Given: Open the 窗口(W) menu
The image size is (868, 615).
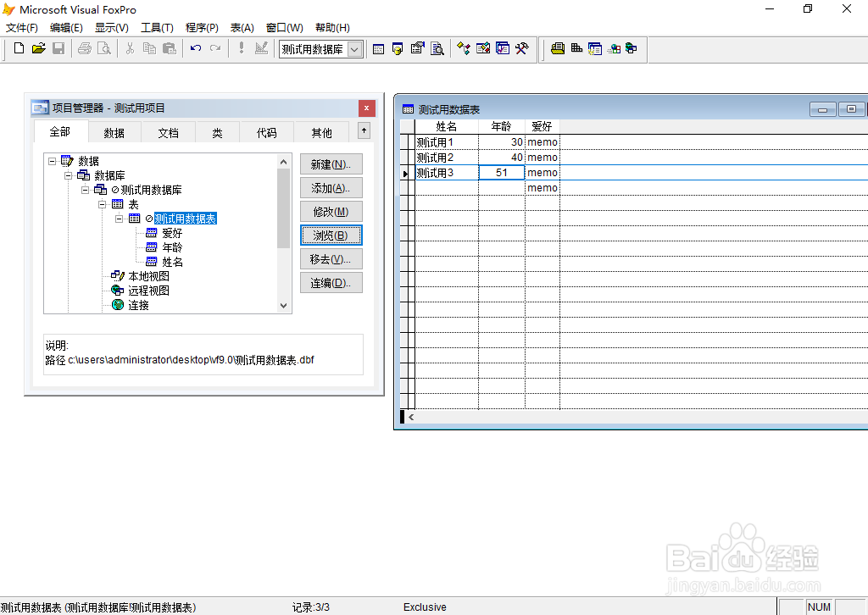Looking at the screenshot, I should coord(285,28).
